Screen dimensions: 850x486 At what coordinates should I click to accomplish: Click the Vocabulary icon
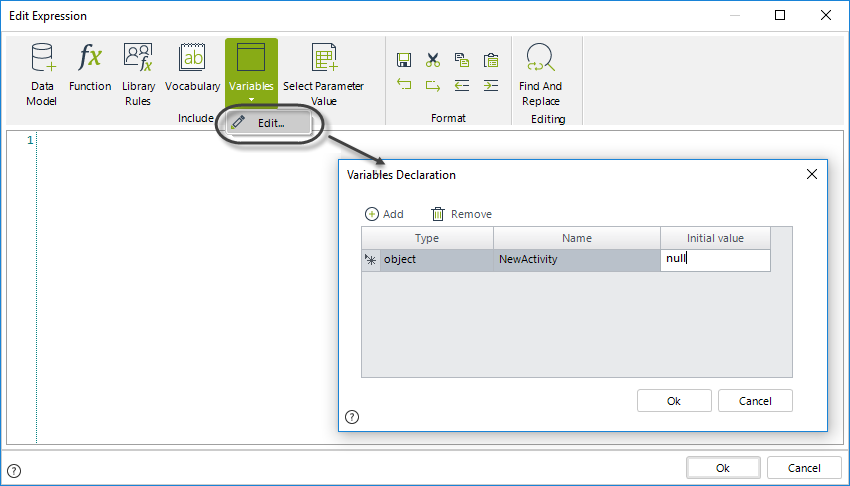pyautogui.click(x=192, y=68)
